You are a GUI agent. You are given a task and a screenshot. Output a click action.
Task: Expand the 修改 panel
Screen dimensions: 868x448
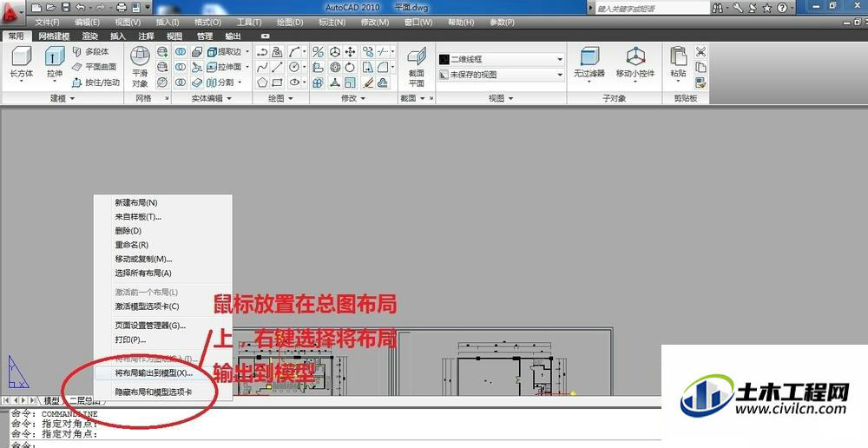pyautogui.click(x=352, y=98)
